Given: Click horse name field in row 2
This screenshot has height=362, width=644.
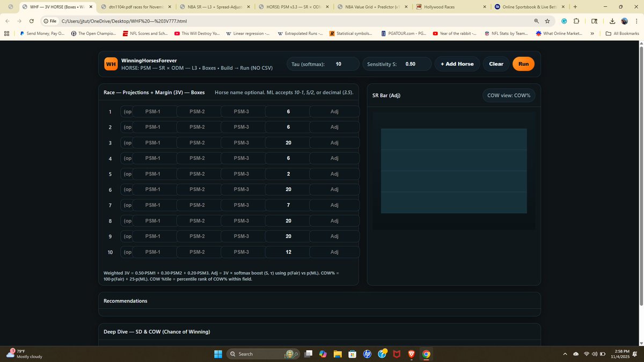Looking at the screenshot, I should click(127, 127).
